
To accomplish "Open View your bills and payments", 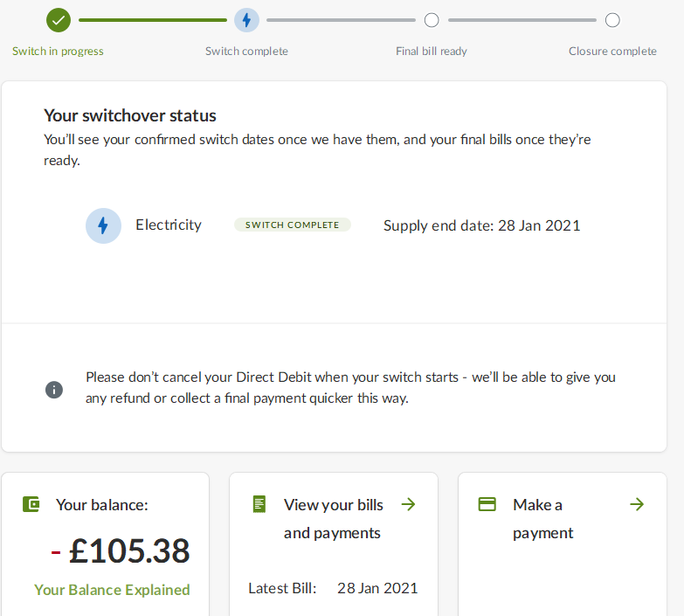I will [x=334, y=519].
